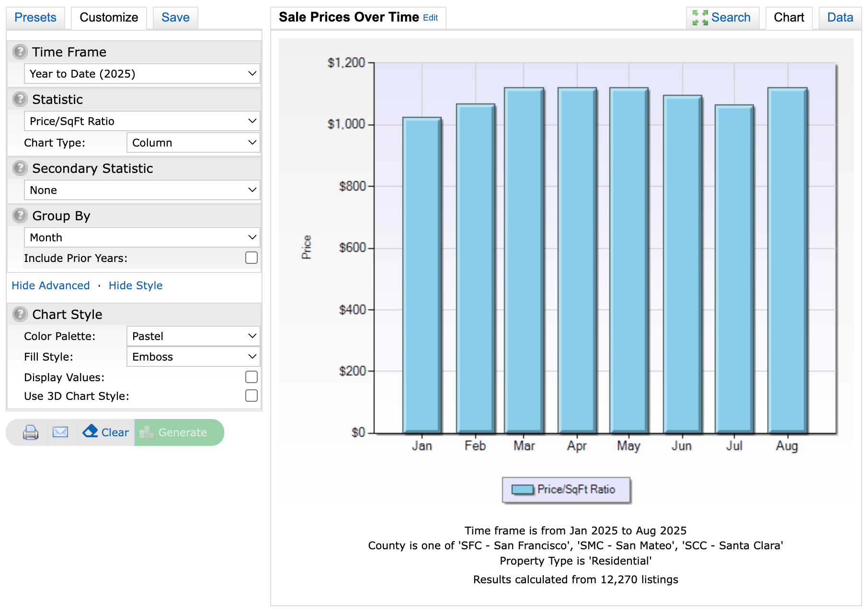
Task: Click the email envelope icon
Action: (x=60, y=432)
